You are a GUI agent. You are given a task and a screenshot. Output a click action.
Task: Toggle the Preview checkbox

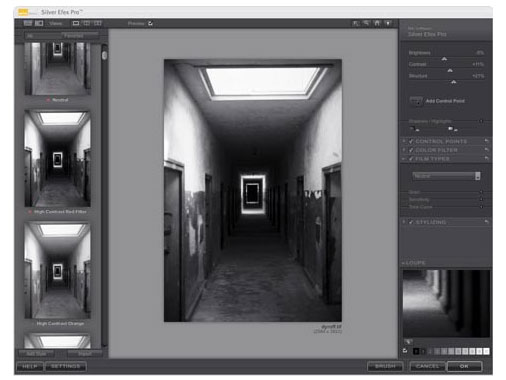(150, 23)
